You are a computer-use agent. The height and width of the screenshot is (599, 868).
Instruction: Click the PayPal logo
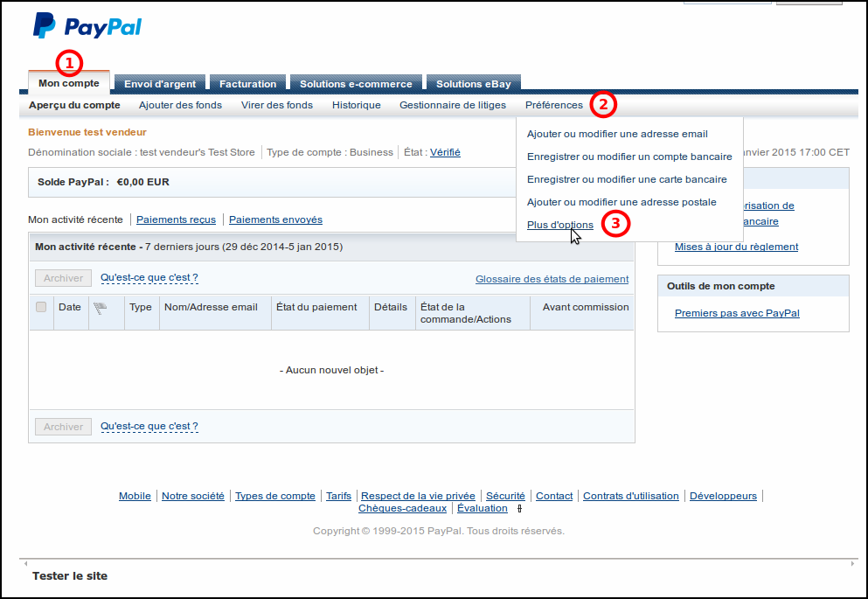click(x=87, y=26)
